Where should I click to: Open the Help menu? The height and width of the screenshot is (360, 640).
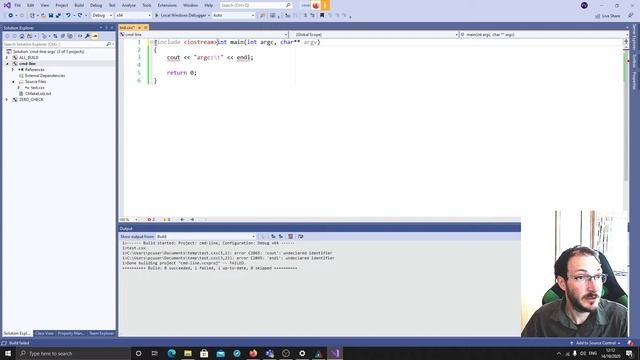coord(209,5)
